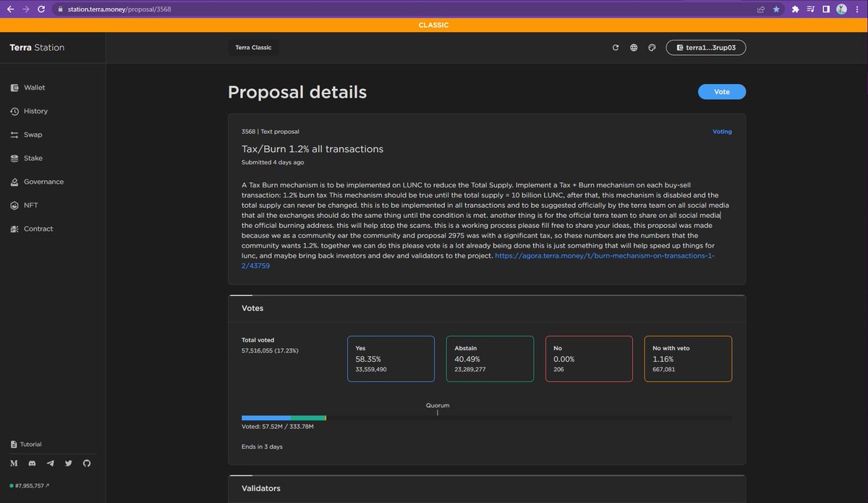868x503 pixels.
Task: Click the refresh icon in header
Action: point(616,48)
